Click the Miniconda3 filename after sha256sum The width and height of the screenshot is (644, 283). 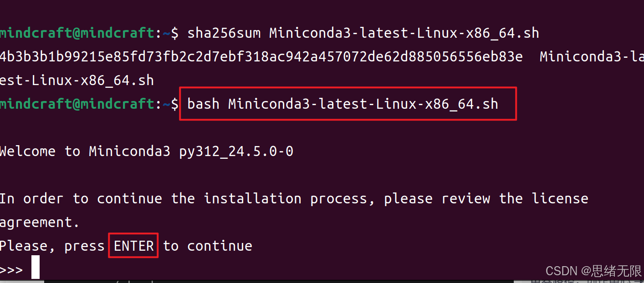(x=404, y=33)
